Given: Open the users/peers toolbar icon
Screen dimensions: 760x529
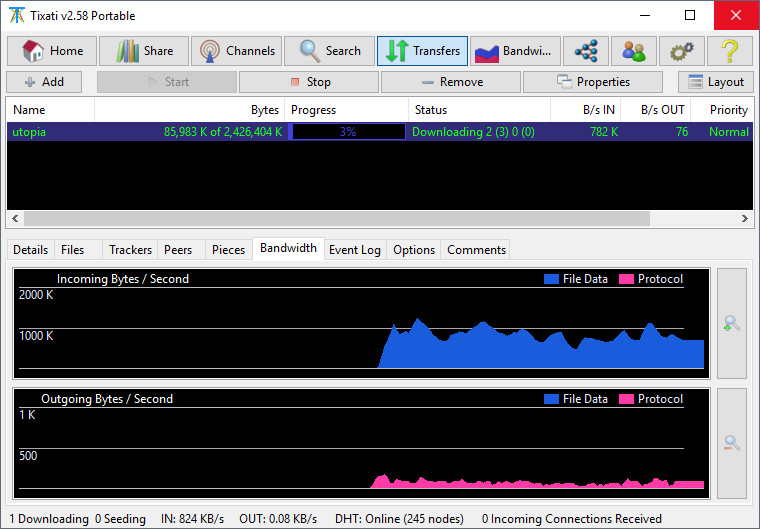Looking at the screenshot, I should (x=634, y=51).
